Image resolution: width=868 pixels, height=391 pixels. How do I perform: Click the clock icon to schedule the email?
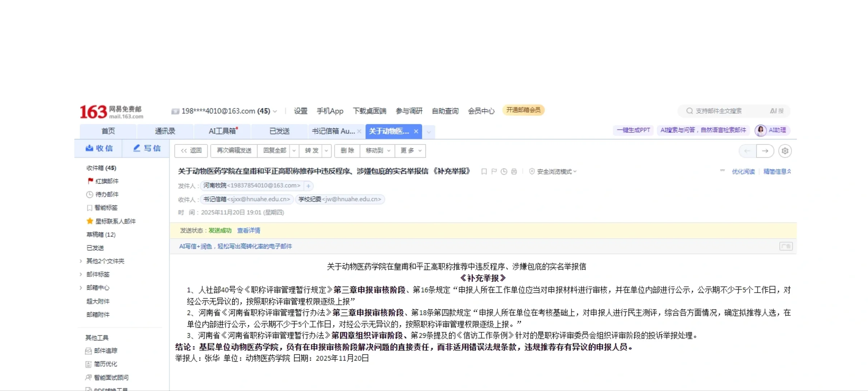click(x=504, y=172)
